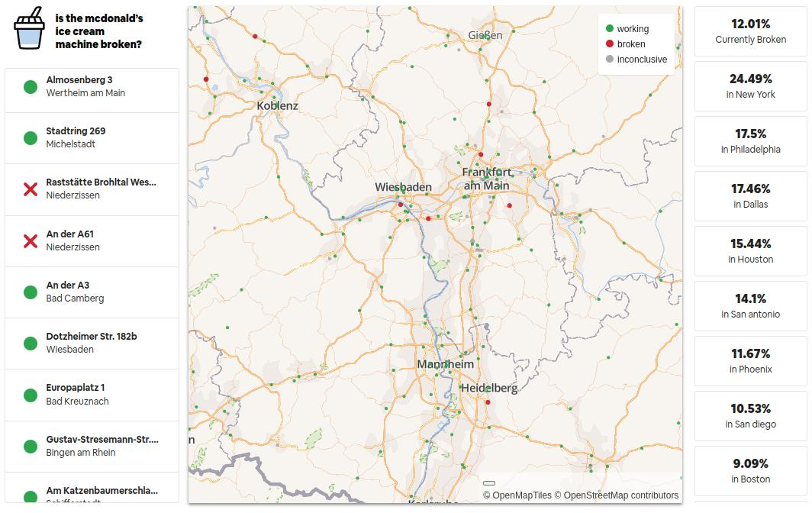Click the red X beside Raststätte Brohltal
This screenshot has height=513, width=812.
tap(31, 189)
